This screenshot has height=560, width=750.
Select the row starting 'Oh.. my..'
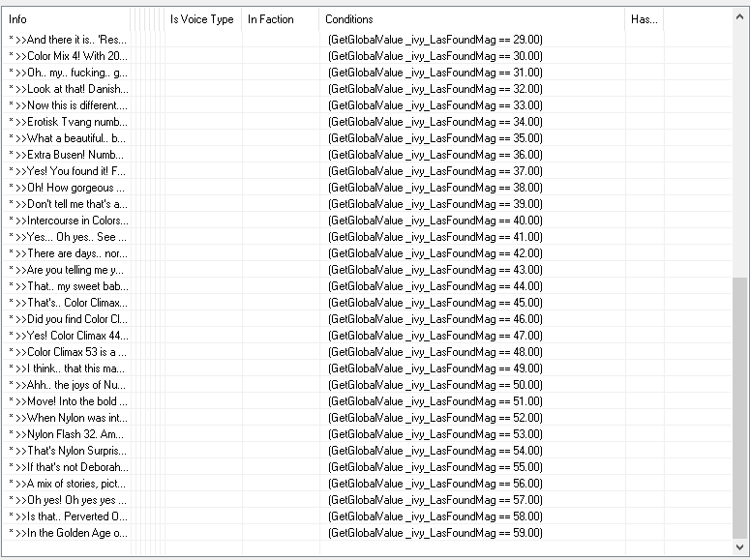(367, 73)
